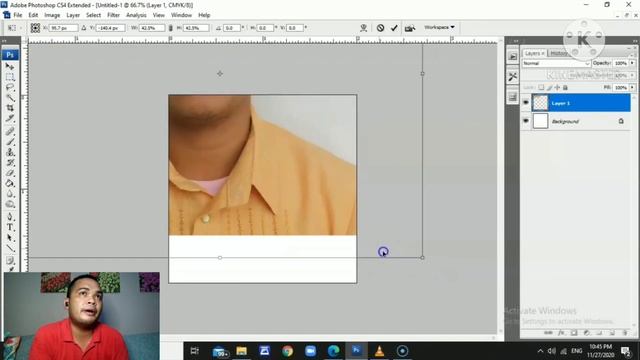
Task: Click the Photoshop Ps logo atop toolbox
Action: pos(10,55)
